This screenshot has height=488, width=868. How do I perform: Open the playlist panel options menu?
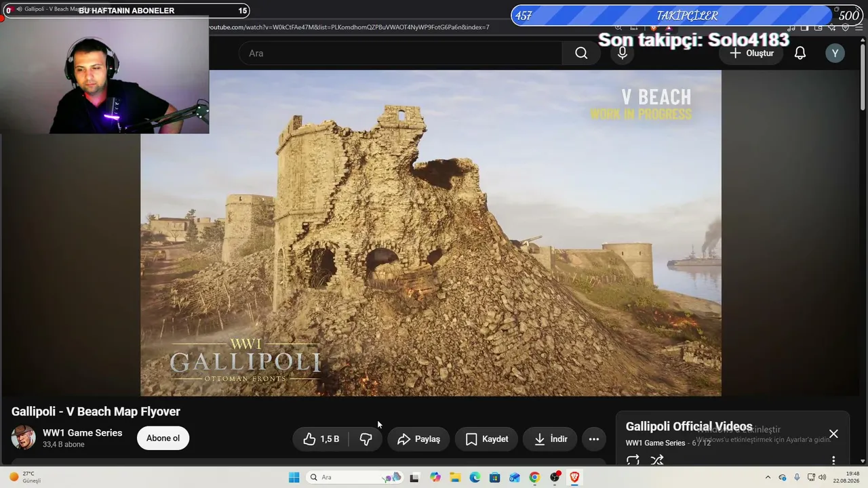pyautogui.click(x=833, y=460)
